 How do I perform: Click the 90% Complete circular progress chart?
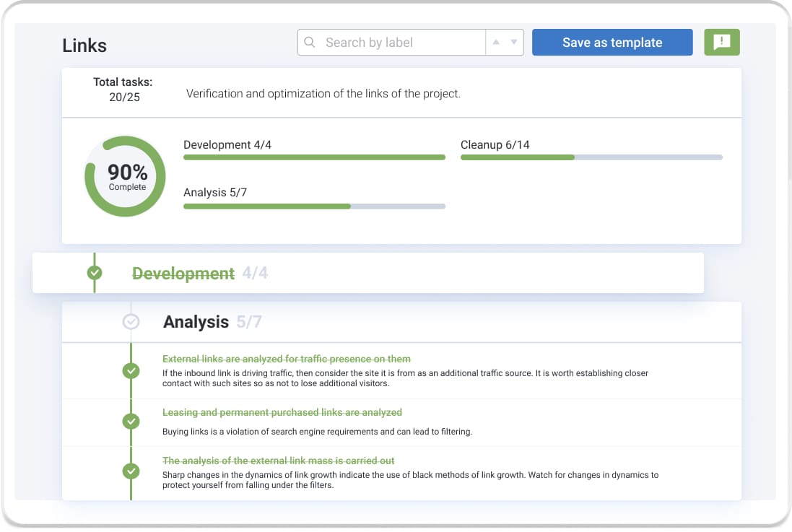126,177
